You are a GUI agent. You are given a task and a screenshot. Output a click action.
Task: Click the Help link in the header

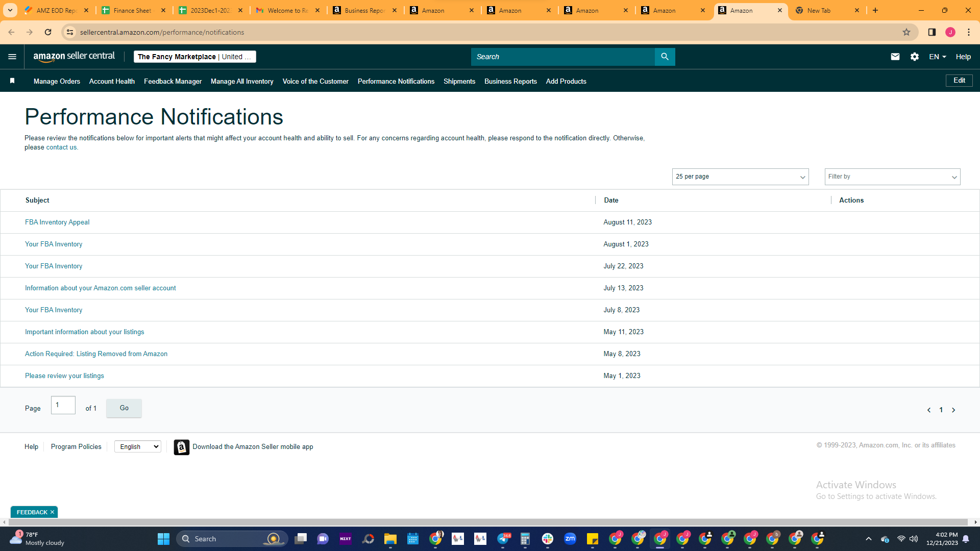[x=963, y=57]
